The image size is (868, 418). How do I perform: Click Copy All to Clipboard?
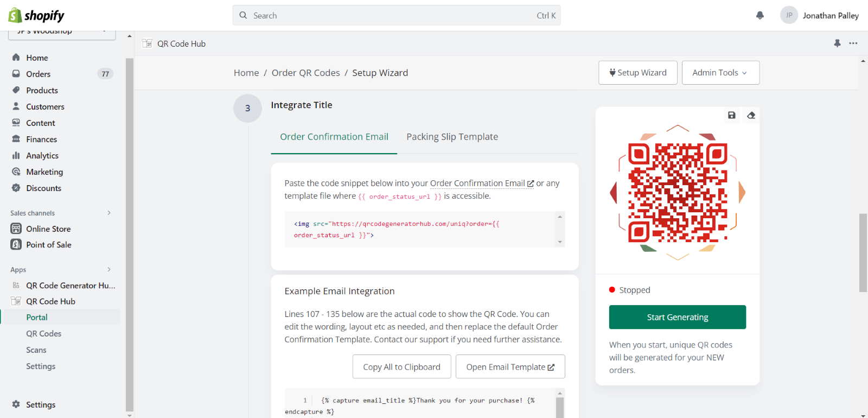point(401,367)
